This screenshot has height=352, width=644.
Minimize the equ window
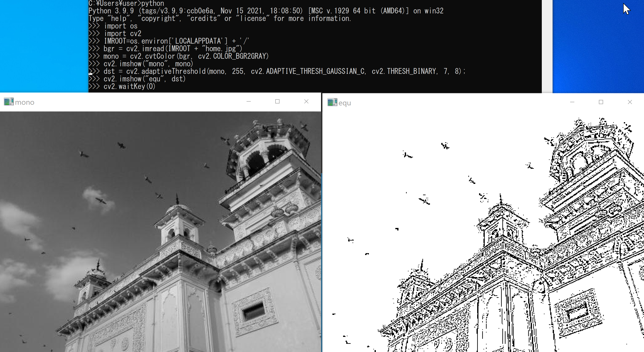click(x=572, y=102)
